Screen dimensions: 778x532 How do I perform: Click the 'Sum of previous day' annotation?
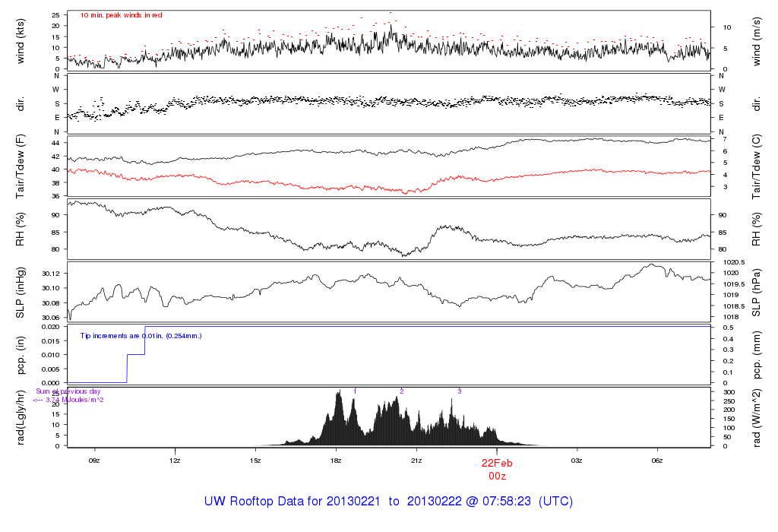[68, 391]
